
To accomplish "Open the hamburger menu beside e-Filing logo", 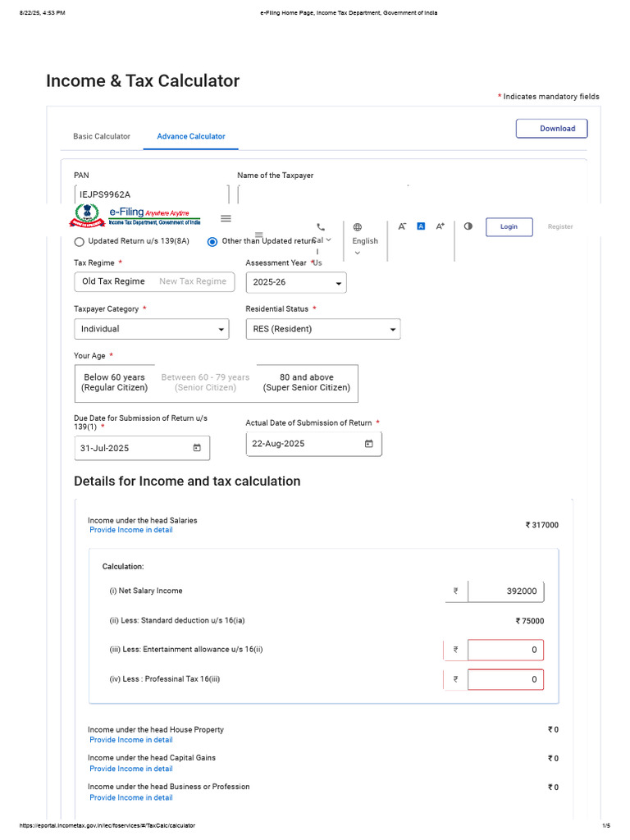I will coord(226,218).
